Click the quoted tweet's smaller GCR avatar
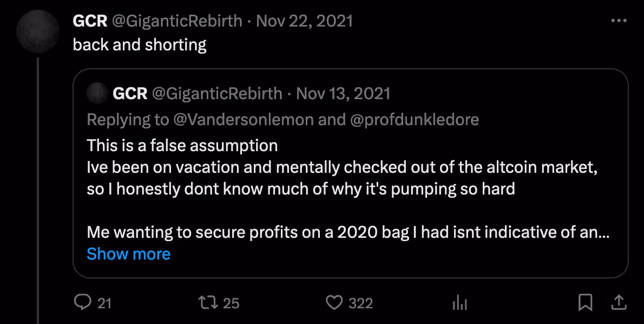 coord(97,93)
